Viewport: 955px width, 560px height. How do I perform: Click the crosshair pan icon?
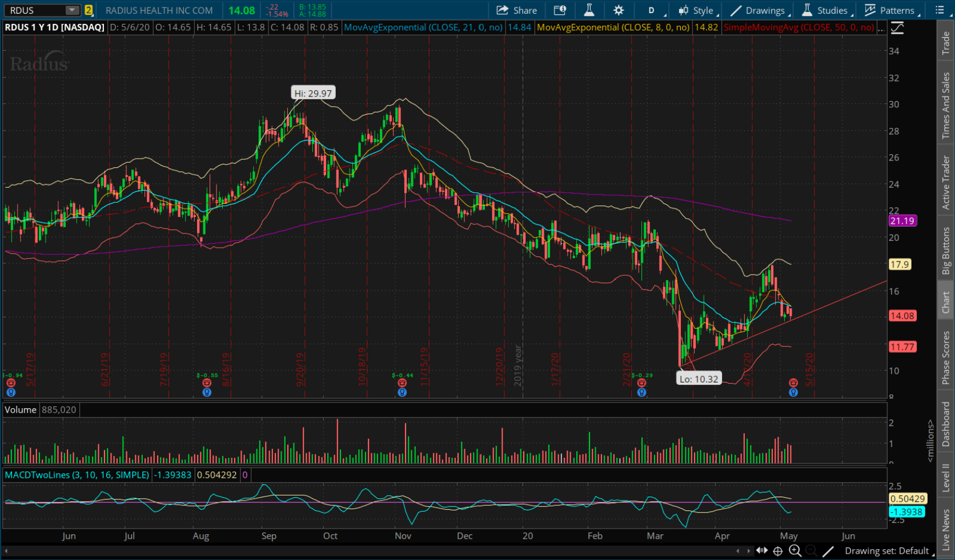point(777,551)
